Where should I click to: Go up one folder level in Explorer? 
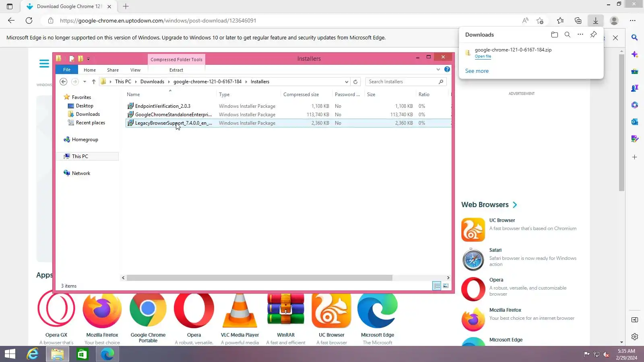coord(94,82)
